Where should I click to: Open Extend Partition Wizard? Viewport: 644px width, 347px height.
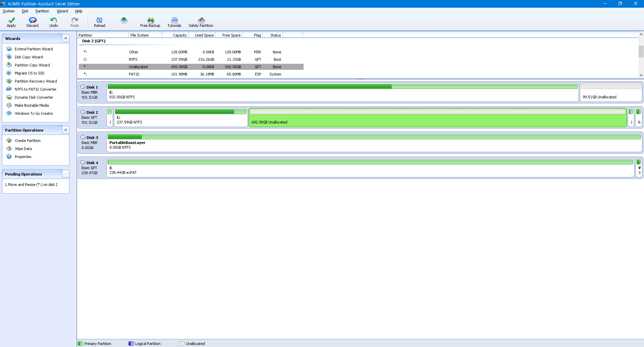[x=34, y=49]
